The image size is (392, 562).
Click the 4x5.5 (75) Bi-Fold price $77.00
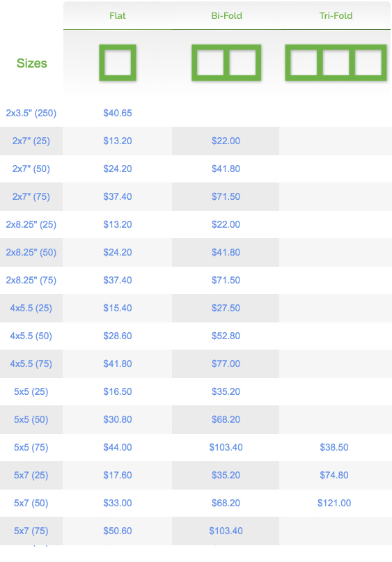pos(226,364)
